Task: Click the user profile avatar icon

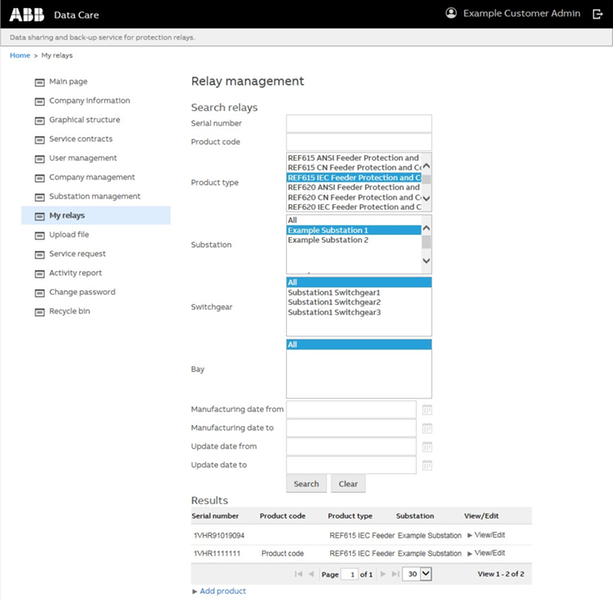Action: (451, 13)
